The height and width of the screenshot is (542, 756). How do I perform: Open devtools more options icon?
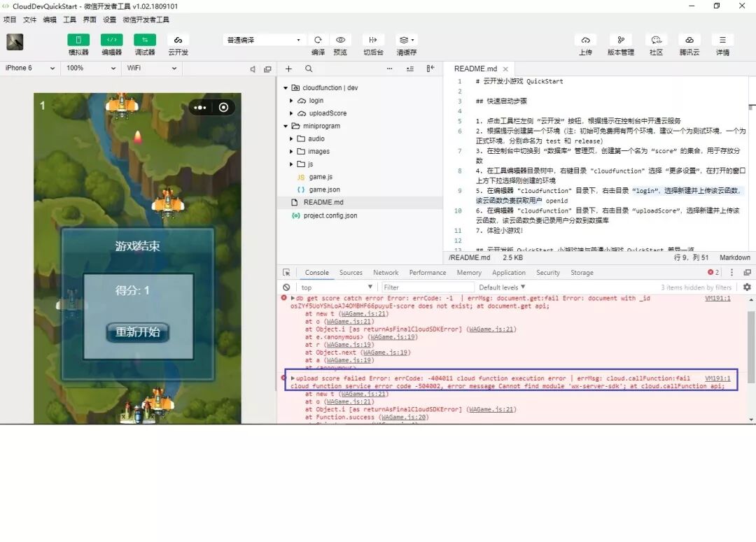click(731, 273)
